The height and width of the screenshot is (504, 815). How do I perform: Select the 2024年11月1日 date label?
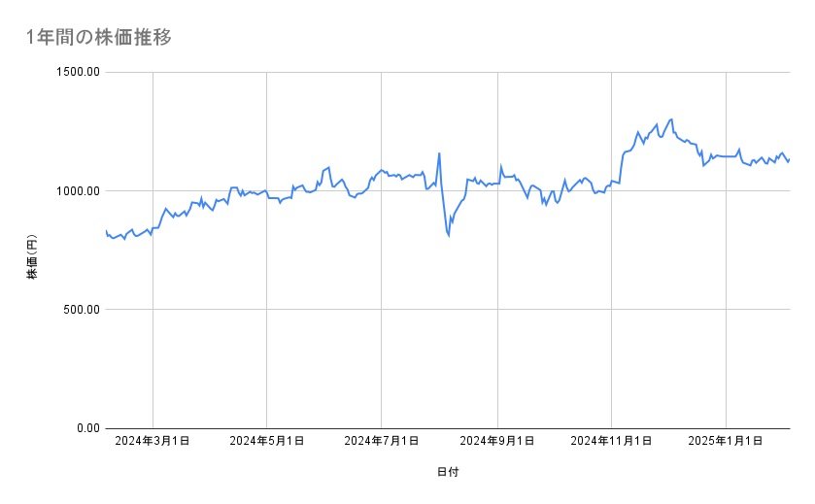pos(611,441)
